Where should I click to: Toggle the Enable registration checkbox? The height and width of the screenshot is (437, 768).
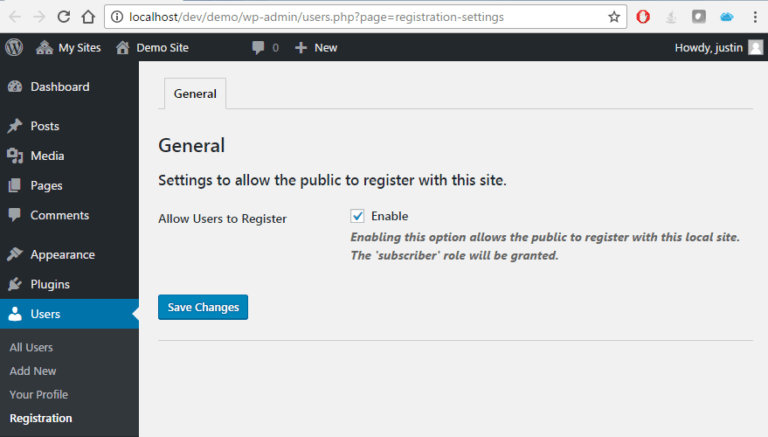[357, 216]
